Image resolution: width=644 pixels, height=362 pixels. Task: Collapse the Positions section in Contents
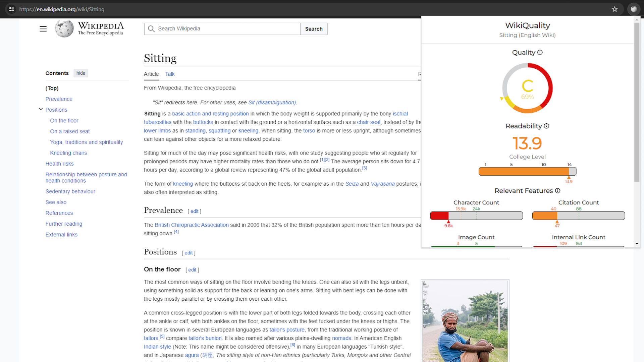coord(41,109)
